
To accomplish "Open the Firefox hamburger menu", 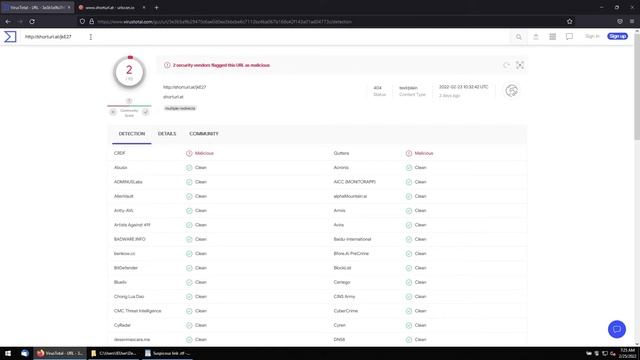I will click(632, 21).
